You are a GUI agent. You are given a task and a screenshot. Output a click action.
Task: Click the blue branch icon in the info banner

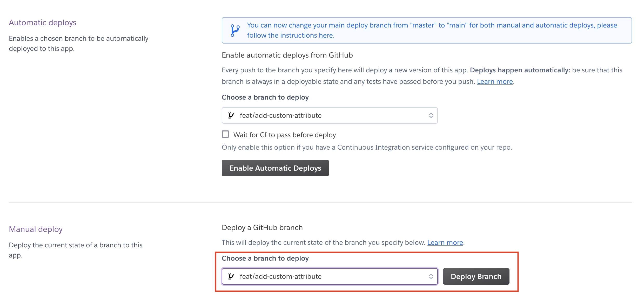pos(235,31)
